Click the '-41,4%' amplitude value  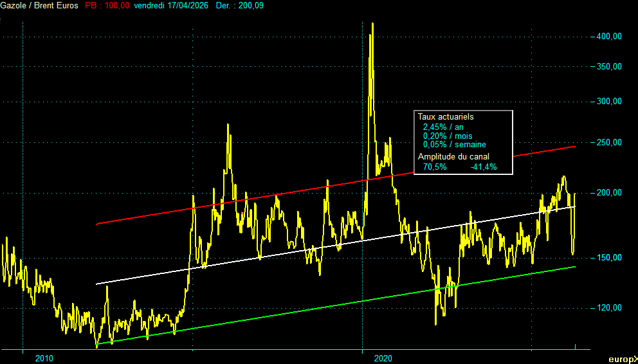tap(483, 167)
